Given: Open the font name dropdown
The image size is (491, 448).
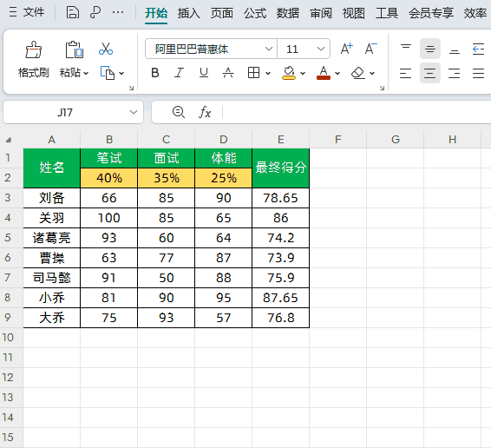Looking at the screenshot, I should pos(269,49).
